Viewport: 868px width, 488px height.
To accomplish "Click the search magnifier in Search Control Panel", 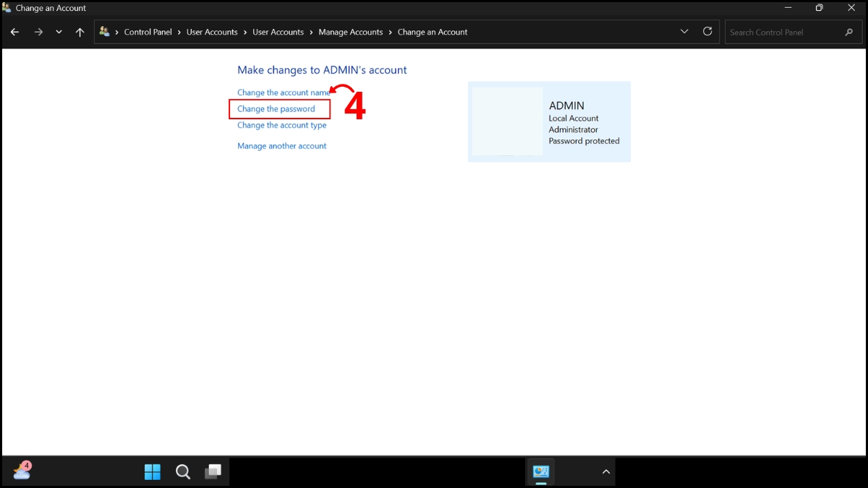I will click(849, 32).
